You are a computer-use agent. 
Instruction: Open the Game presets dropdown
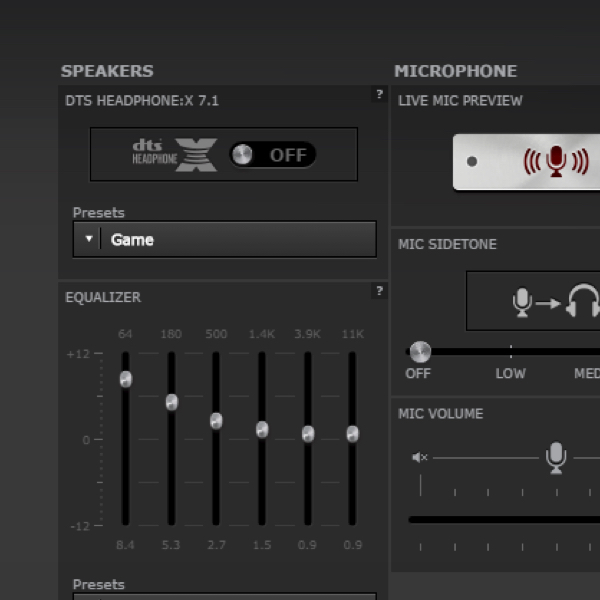[225, 240]
